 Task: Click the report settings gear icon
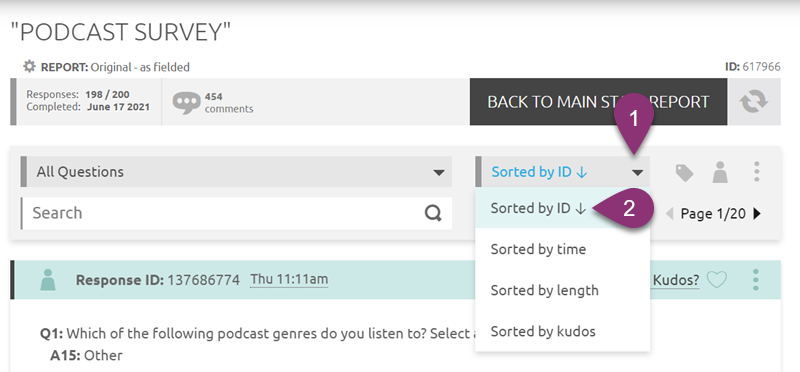click(29, 66)
